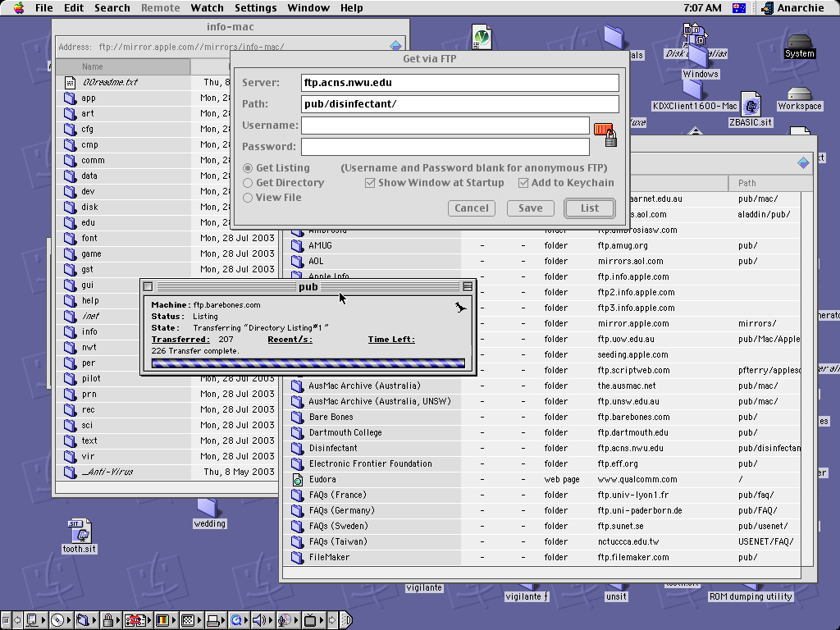Image resolution: width=840 pixels, height=630 pixels.
Task: Open the blue diamond popup in info-mac window
Action: tap(396, 47)
